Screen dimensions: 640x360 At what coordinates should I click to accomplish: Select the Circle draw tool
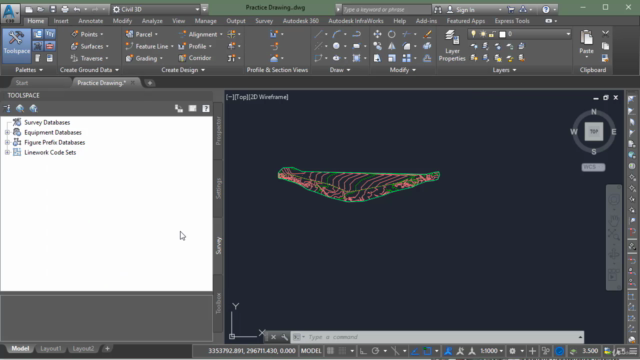(336, 46)
